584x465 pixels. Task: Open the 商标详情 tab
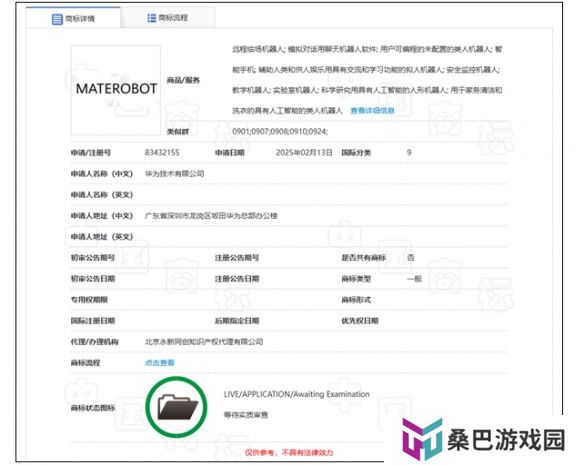click(73, 18)
